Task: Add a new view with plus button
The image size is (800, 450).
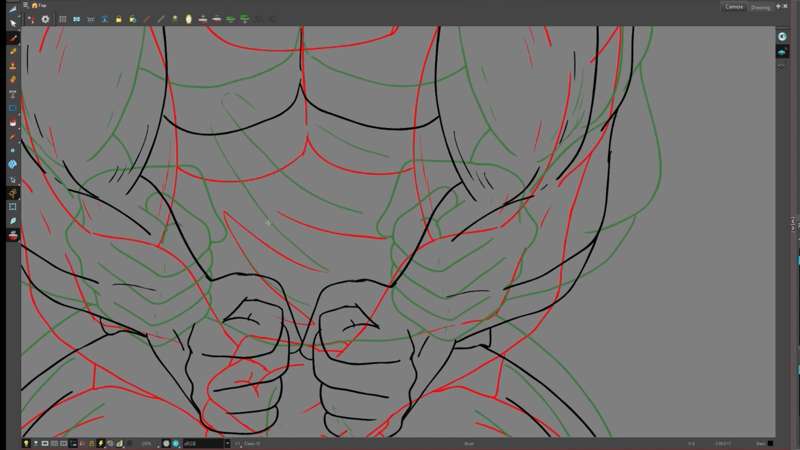Action: click(778, 6)
